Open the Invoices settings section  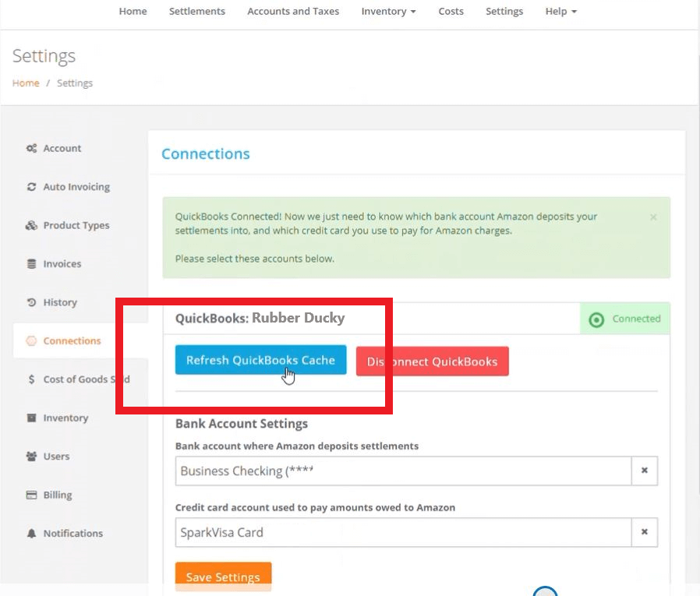pos(62,263)
